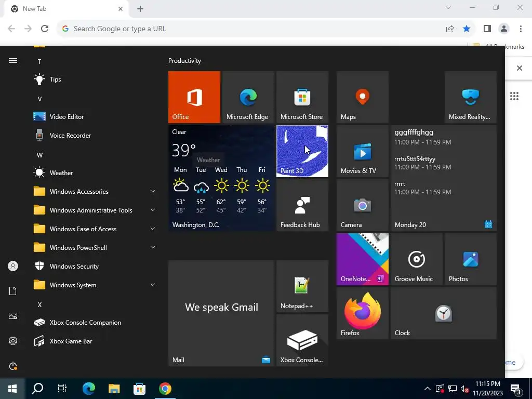Screen dimensions: 532x399
Task: Open Settings gear in Start sidebar
Action: coord(13,341)
